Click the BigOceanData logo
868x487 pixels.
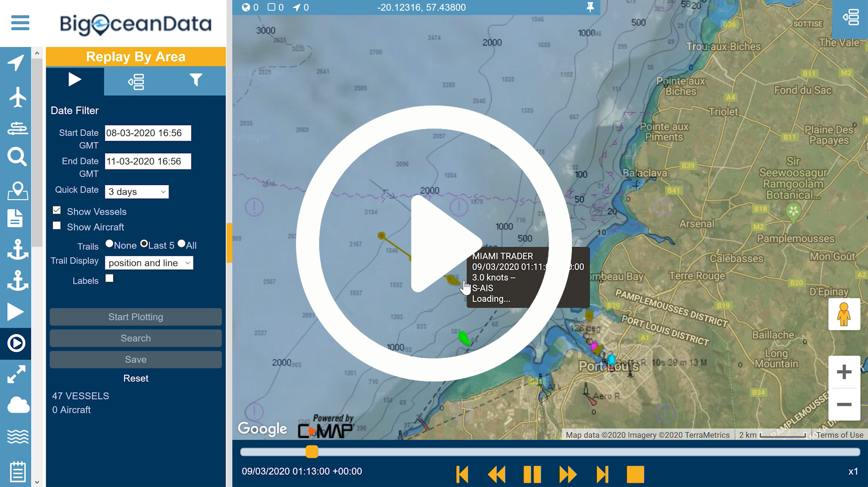(136, 24)
